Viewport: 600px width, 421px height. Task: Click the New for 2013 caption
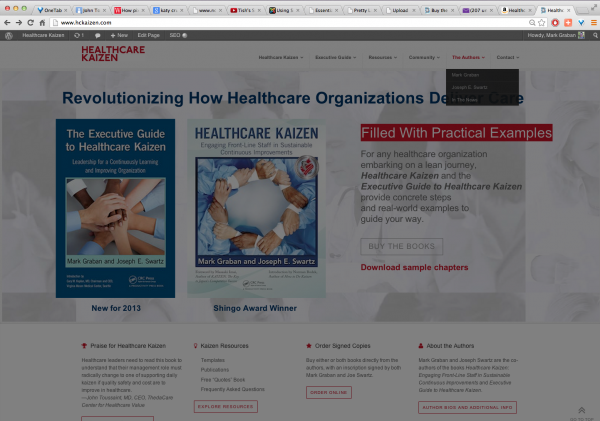[x=116, y=308]
